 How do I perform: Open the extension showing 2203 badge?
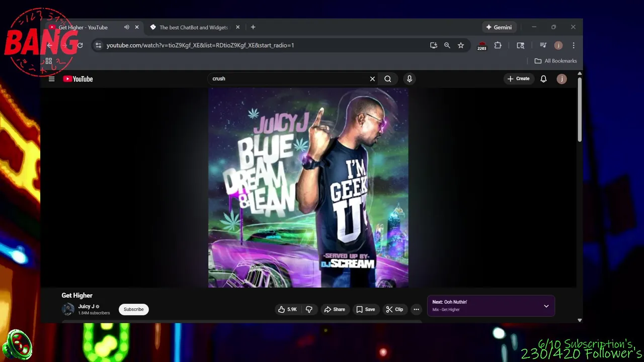(x=482, y=46)
